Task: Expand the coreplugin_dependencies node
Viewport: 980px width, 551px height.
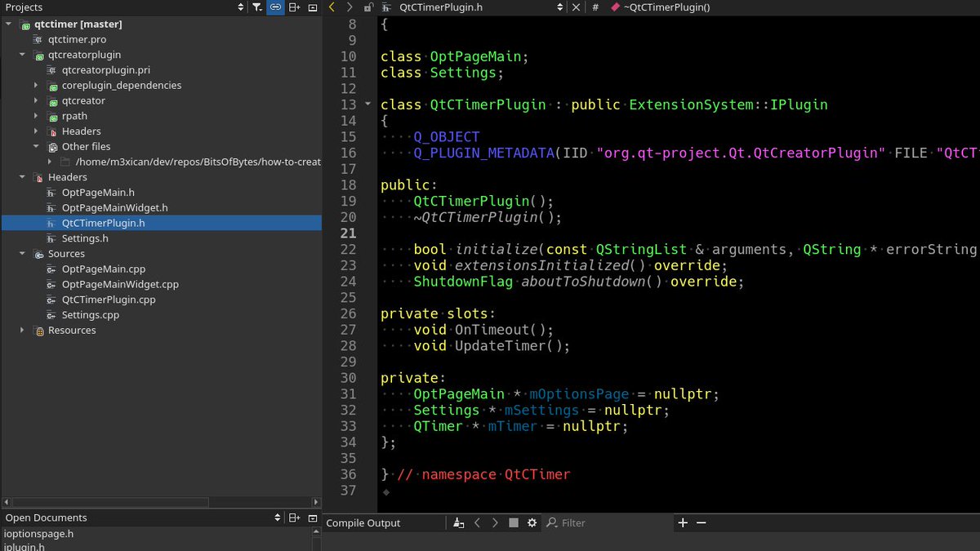Action: click(x=36, y=86)
